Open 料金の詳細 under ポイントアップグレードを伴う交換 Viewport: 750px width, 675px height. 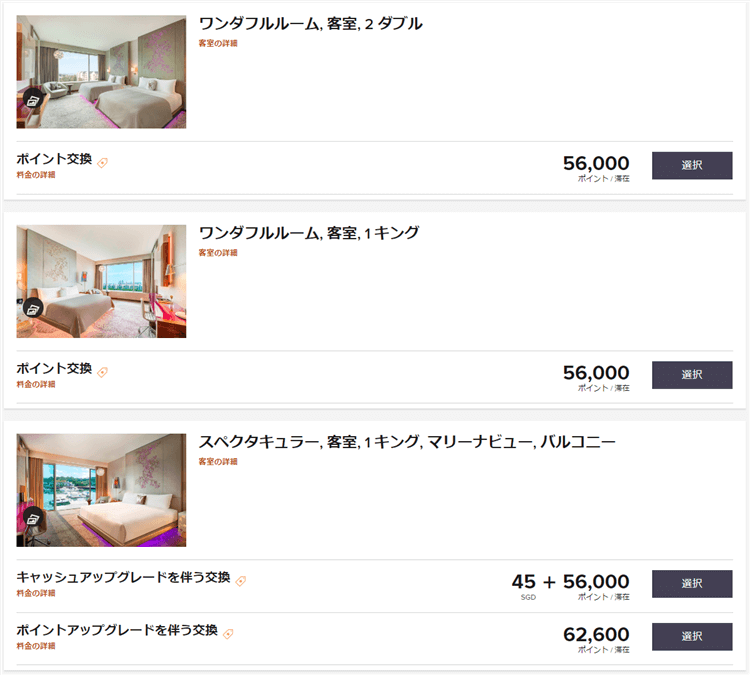pos(36,646)
